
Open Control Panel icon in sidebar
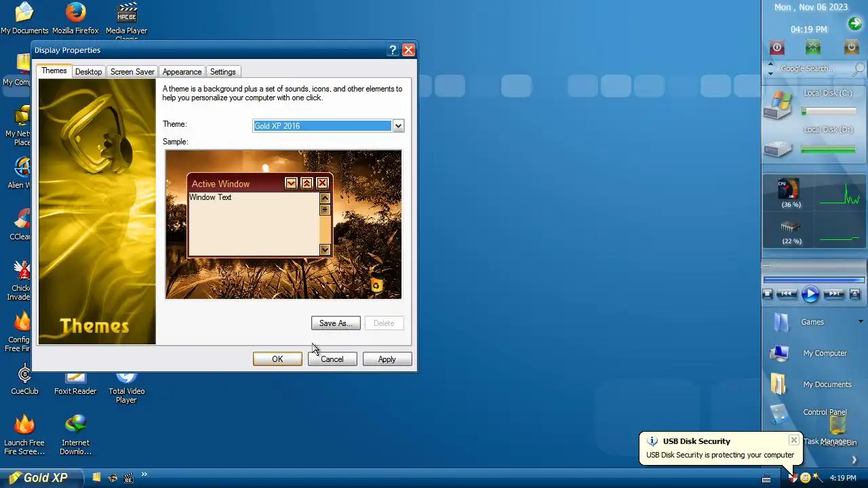click(x=780, y=415)
